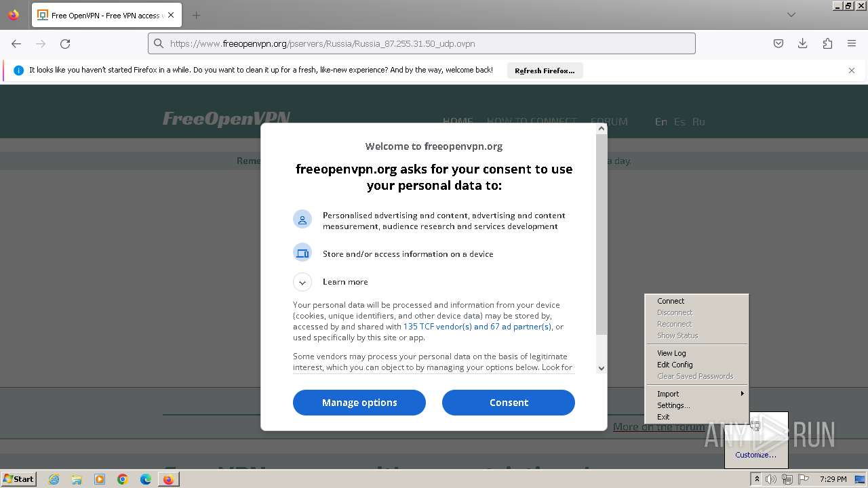The width and height of the screenshot is (868, 488).
Task: Show hidden tray icons arrow
Action: point(757,479)
